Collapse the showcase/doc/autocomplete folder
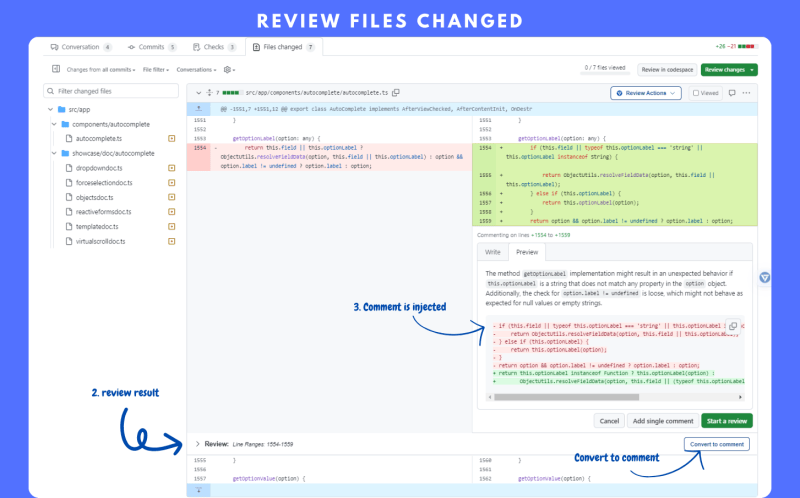The width and height of the screenshot is (800, 498). [54, 153]
